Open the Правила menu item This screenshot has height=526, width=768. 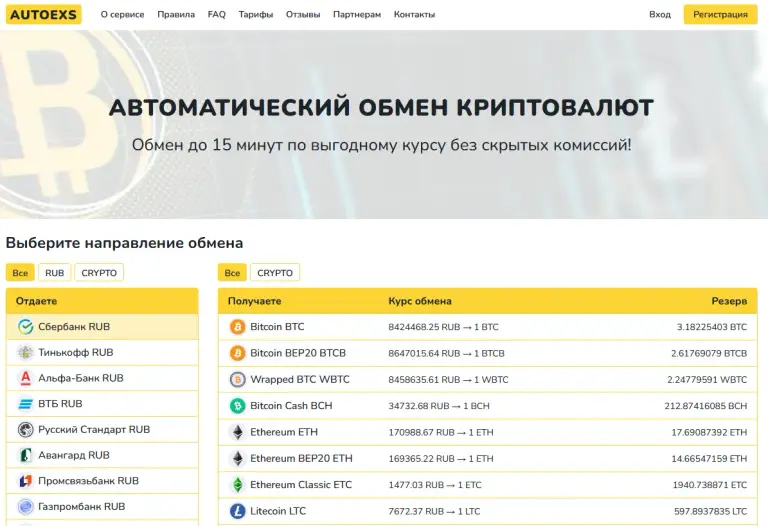(176, 15)
